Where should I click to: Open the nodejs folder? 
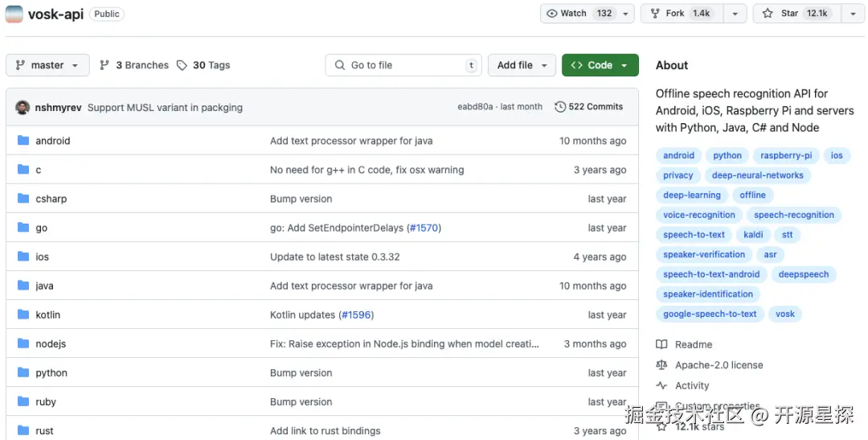pyautogui.click(x=51, y=344)
